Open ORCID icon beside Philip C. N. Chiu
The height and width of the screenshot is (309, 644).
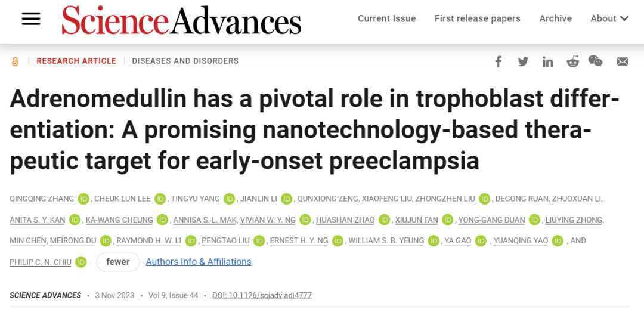(x=81, y=262)
